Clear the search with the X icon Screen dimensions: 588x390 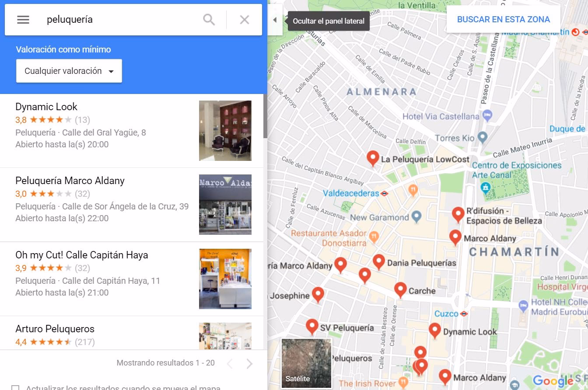(244, 19)
